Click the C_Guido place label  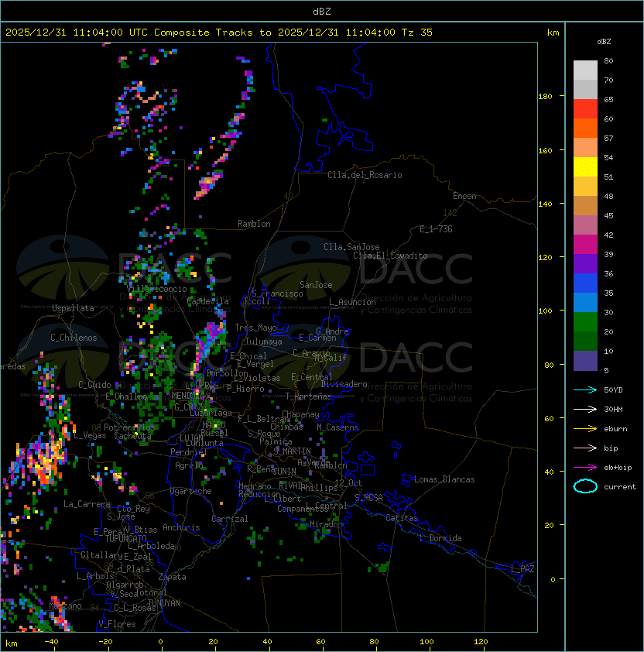point(94,385)
